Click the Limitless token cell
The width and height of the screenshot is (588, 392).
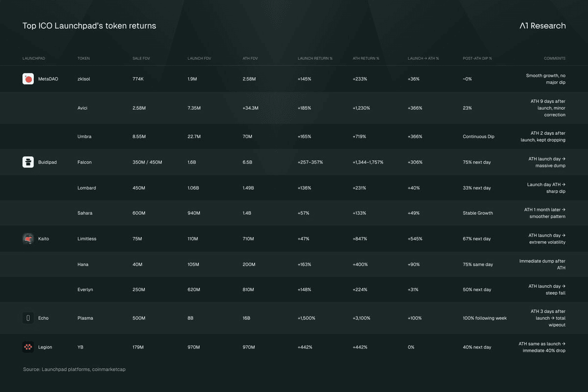pos(87,239)
